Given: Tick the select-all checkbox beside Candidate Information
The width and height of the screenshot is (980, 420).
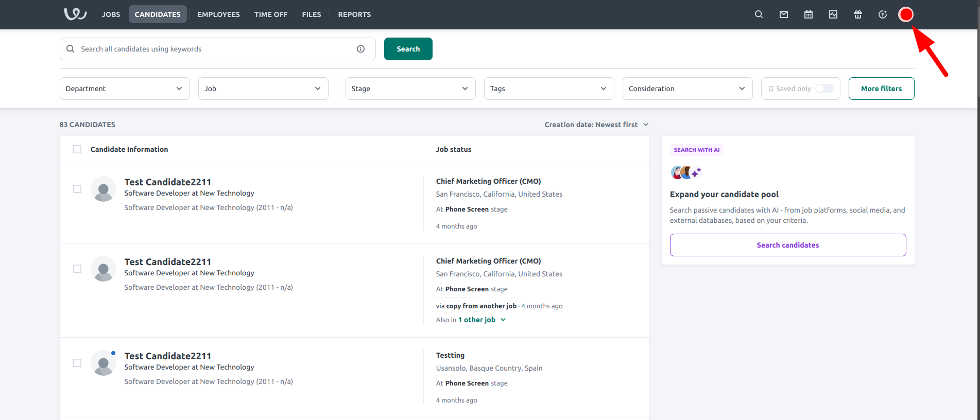Looking at the screenshot, I should pos(77,149).
